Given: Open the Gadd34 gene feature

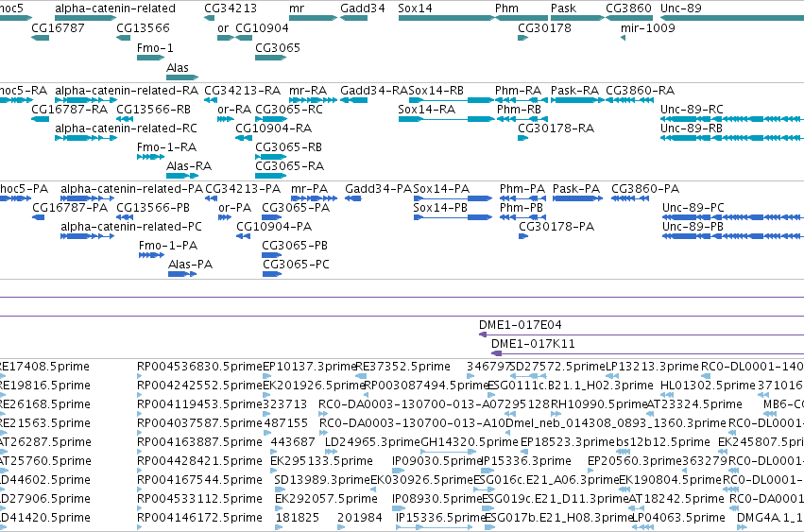Looking at the screenshot, I should click(x=353, y=18).
